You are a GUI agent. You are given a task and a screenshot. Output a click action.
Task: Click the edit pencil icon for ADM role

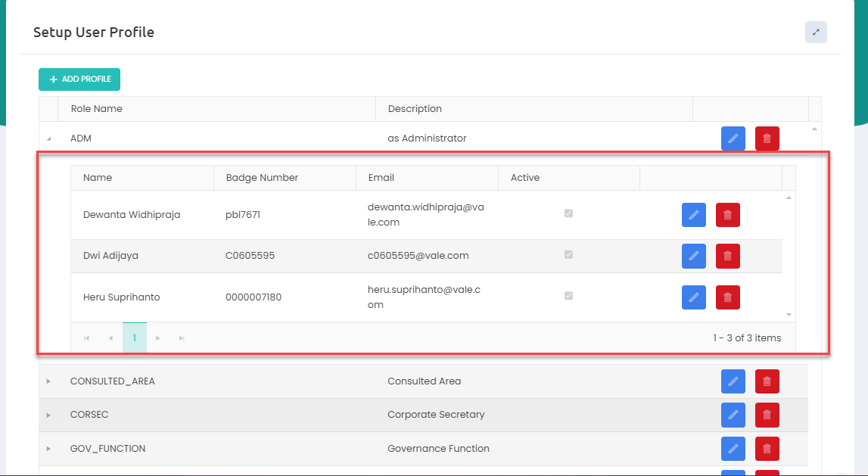[x=733, y=138]
